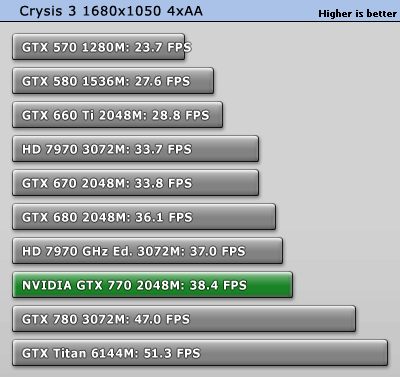Select the GTX 570 1280M: 23.7 FPS bar
400x377 pixels.
pos(99,47)
